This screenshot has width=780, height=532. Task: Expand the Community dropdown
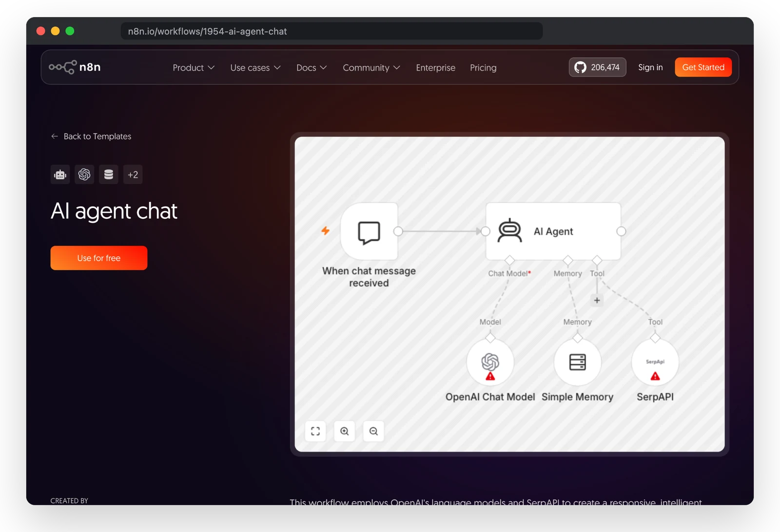(371, 68)
